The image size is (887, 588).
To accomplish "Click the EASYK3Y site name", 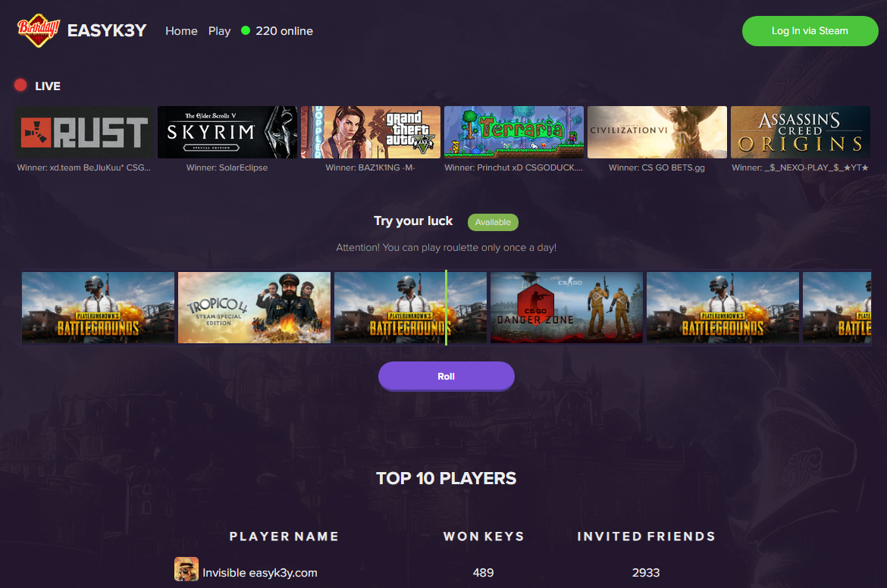I will pos(107,30).
